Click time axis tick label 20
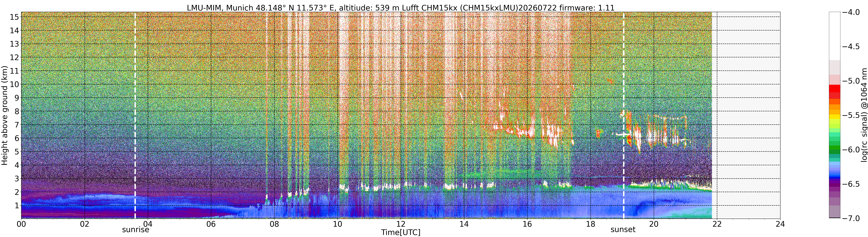 click(654, 224)
